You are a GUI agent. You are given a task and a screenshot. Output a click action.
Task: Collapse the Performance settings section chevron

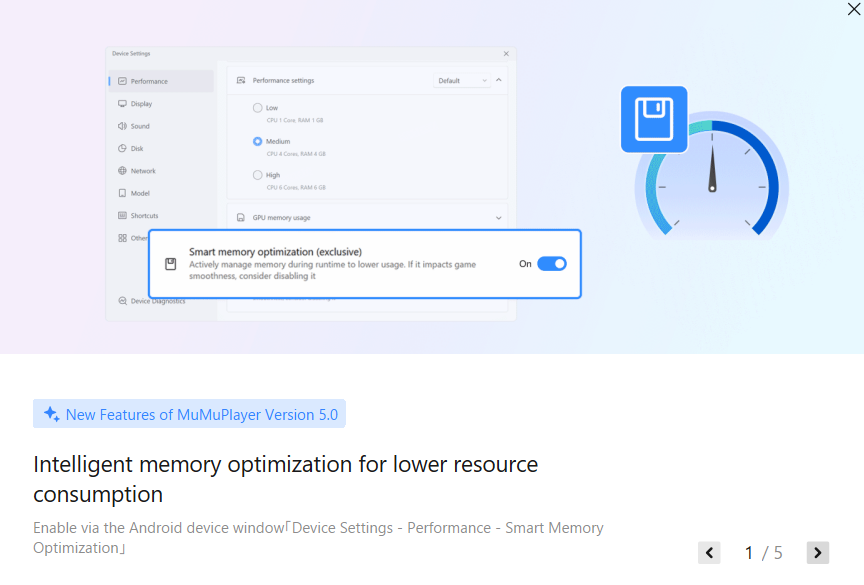click(499, 80)
